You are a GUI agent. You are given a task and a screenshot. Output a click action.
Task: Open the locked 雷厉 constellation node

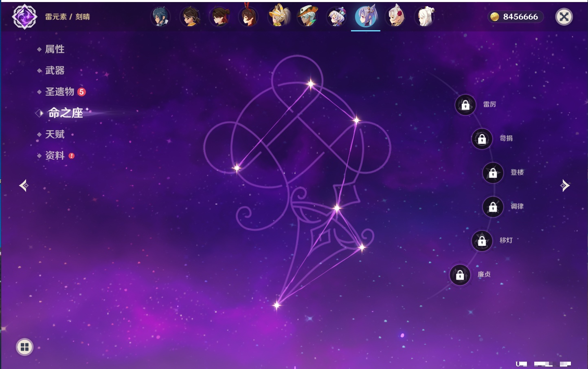(x=465, y=105)
